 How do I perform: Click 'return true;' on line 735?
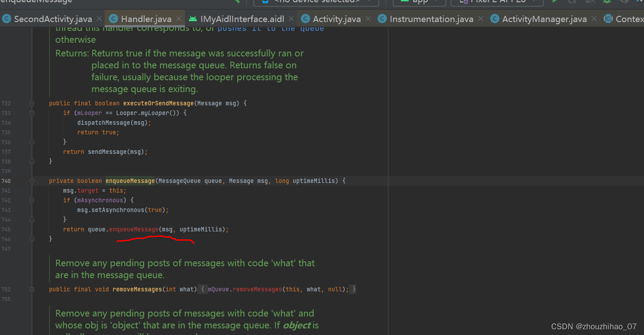[x=98, y=132]
